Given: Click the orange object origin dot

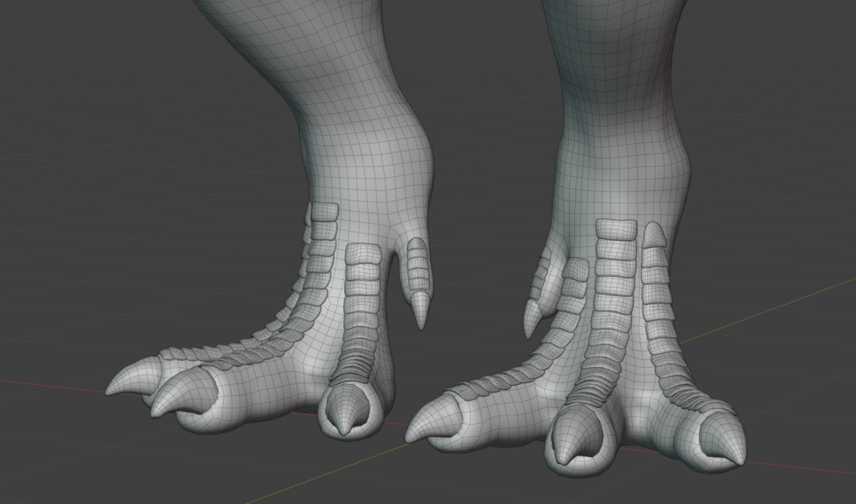Looking at the screenshot, I should pos(448,430).
